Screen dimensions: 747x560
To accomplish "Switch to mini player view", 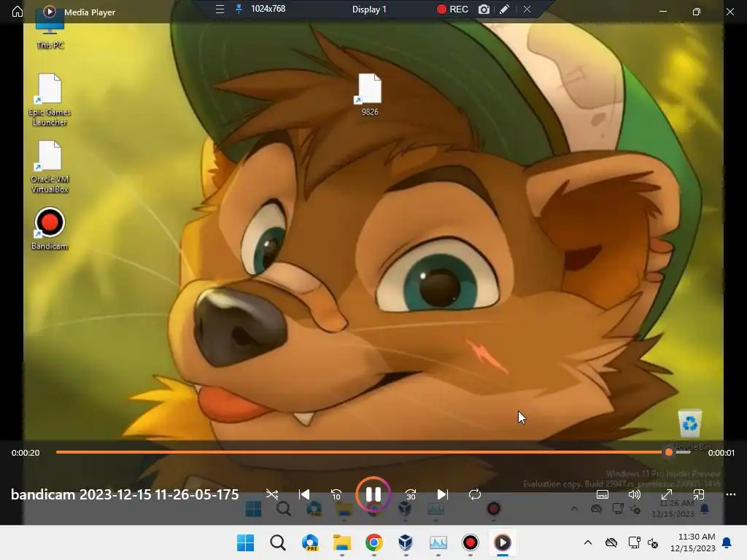I will coord(698,494).
